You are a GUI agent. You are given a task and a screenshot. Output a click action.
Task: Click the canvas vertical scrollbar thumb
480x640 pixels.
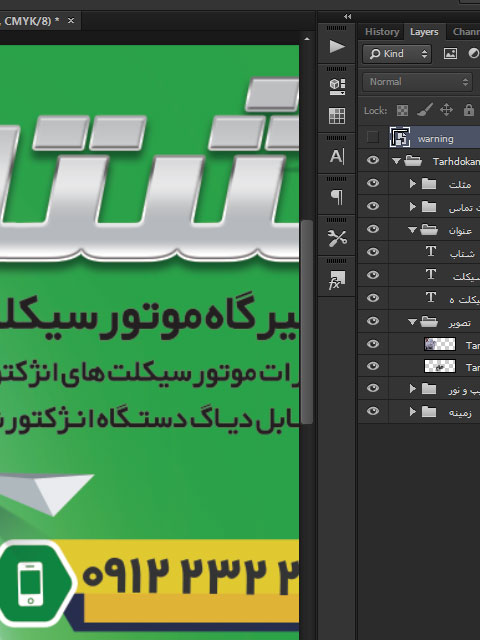[307, 322]
